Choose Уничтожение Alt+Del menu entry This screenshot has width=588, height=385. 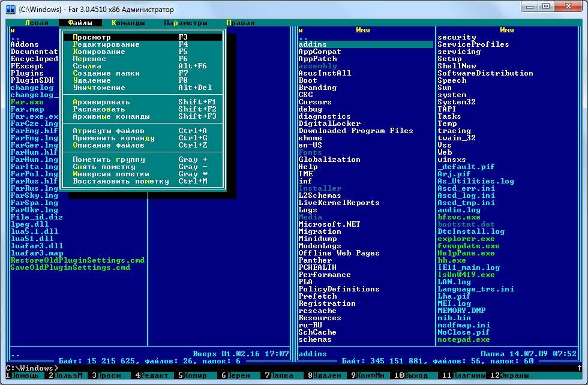[x=143, y=88]
